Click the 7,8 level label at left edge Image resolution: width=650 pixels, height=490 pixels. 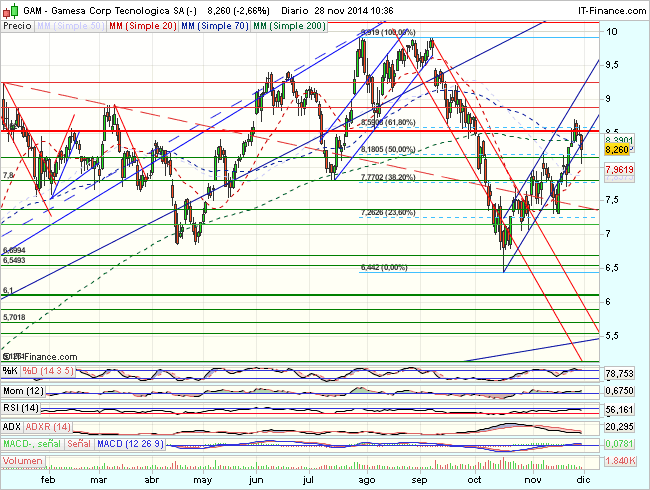coord(8,175)
